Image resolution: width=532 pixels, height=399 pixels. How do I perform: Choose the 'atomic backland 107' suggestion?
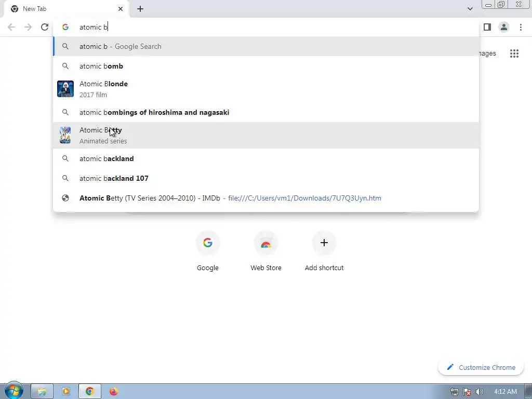click(266, 178)
